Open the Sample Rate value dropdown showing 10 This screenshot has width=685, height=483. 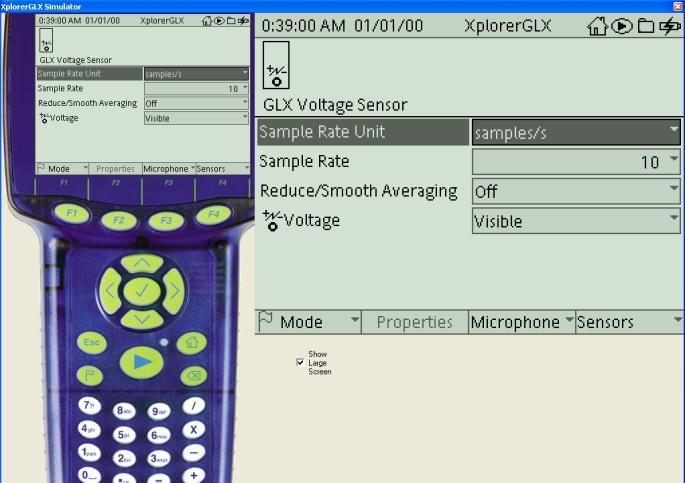click(x=576, y=162)
